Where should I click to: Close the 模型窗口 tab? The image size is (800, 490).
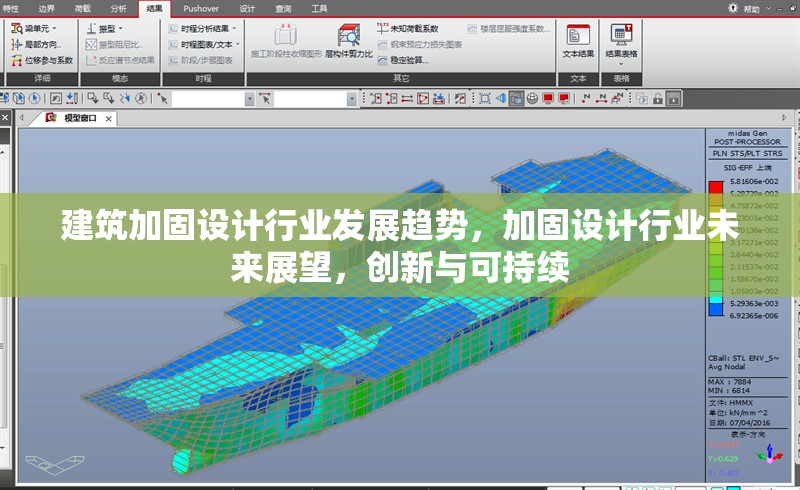pos(108,118)
